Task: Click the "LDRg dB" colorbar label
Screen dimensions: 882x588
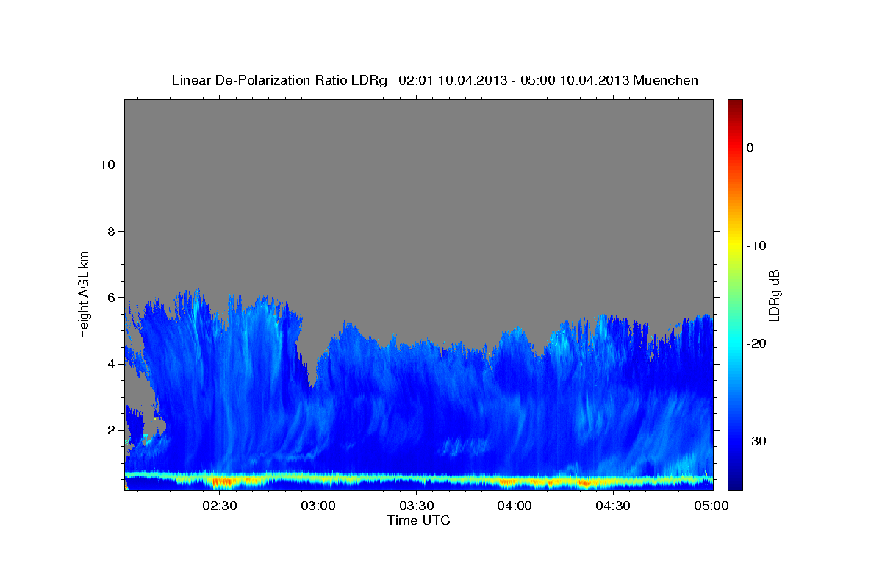Action: click(774, 295)
